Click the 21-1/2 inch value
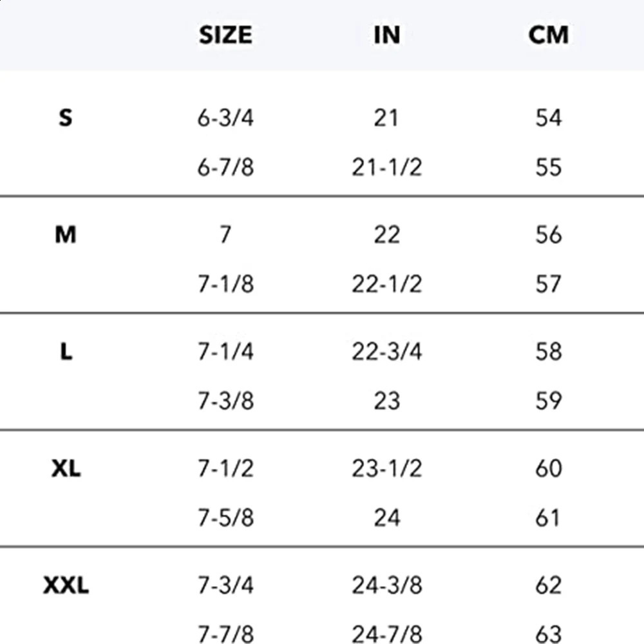This screenshot has height=644, width=644. coord(386,168)
